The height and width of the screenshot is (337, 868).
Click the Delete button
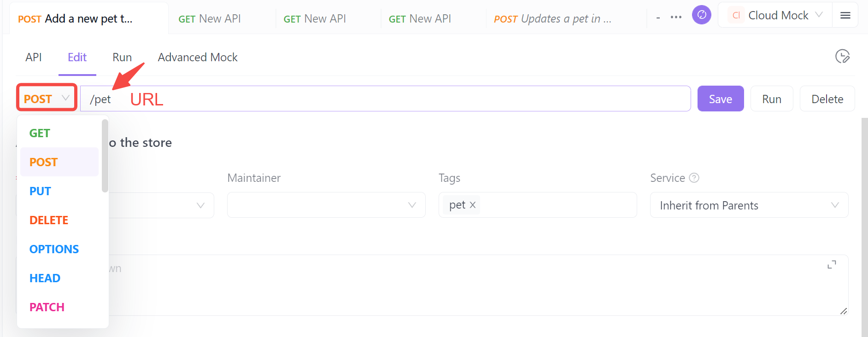tap(827, 99)
